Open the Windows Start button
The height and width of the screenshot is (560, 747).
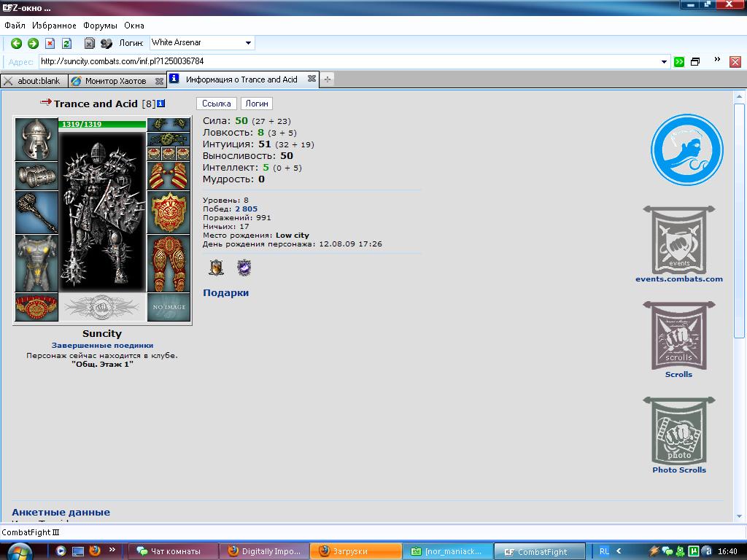tap(19, 553)
